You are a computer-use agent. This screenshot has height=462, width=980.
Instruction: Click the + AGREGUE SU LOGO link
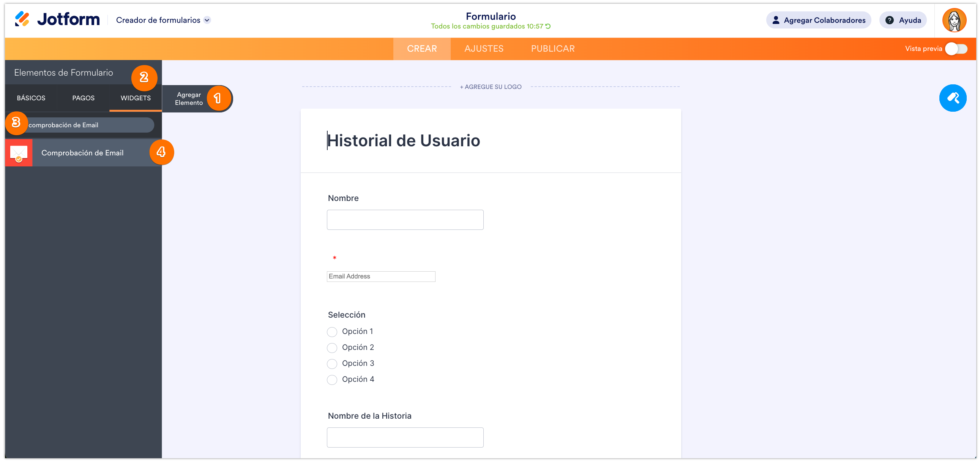coord(491,87)
